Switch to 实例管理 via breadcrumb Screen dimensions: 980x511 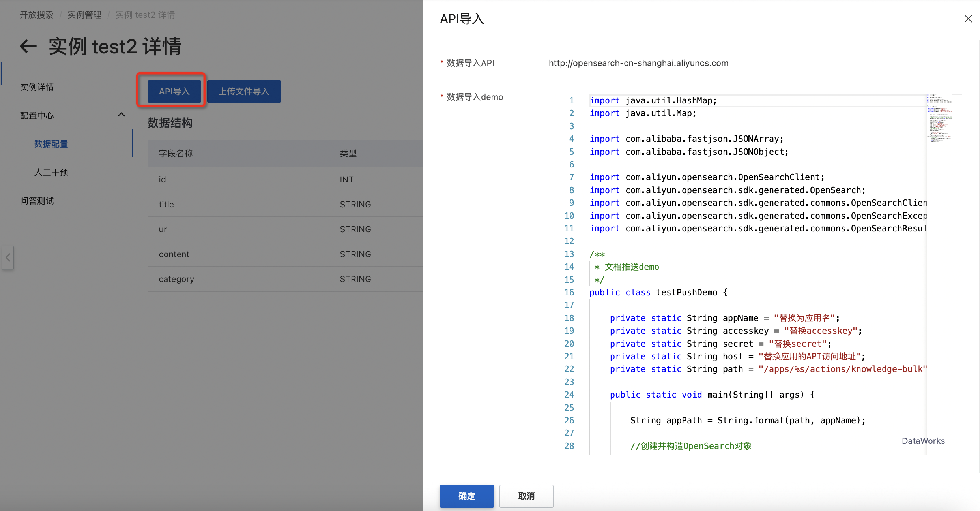tap(84, 15)
